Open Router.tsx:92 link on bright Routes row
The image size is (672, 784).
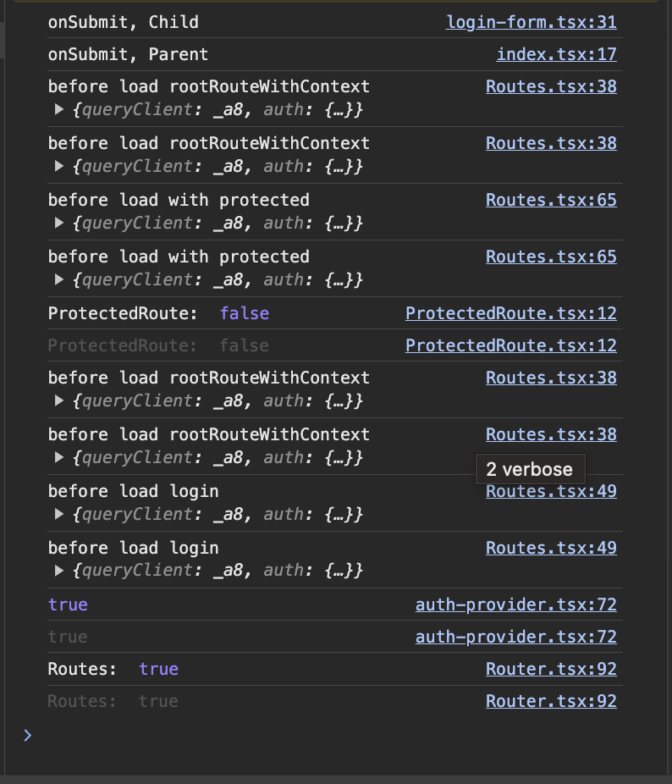(x=551, y=669)
